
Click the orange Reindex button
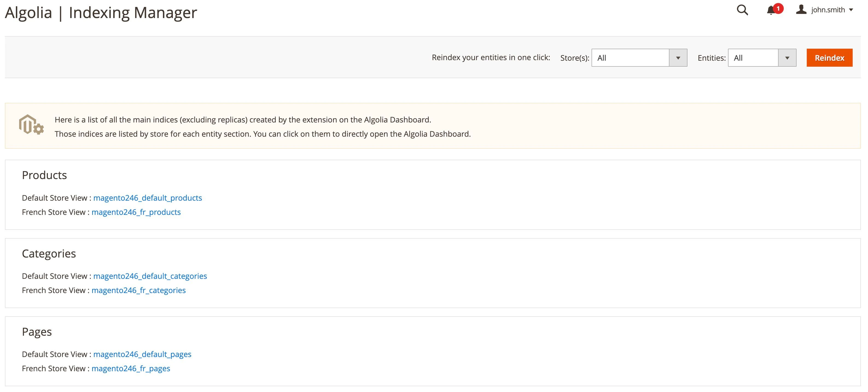[829, 58]
